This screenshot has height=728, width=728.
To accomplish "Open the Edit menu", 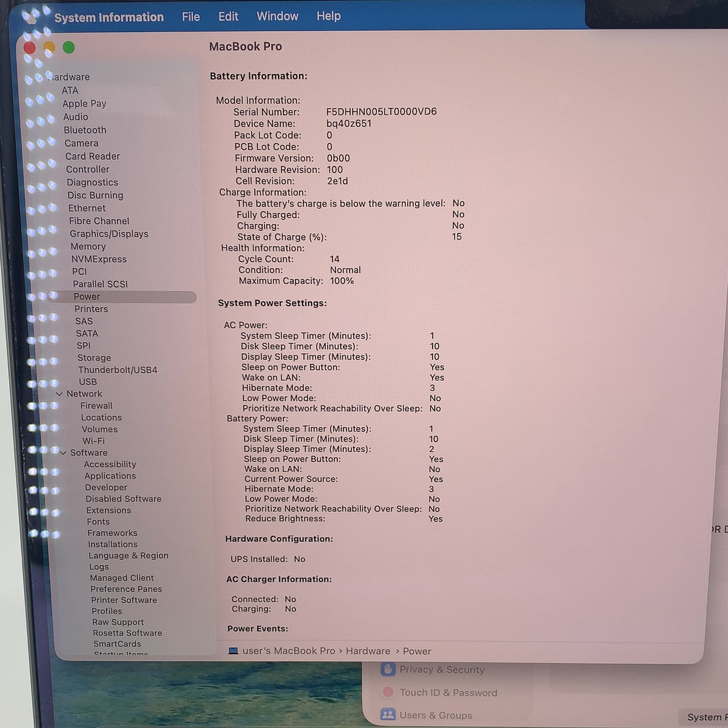I will pyautogui.click(x=228, y=16).
